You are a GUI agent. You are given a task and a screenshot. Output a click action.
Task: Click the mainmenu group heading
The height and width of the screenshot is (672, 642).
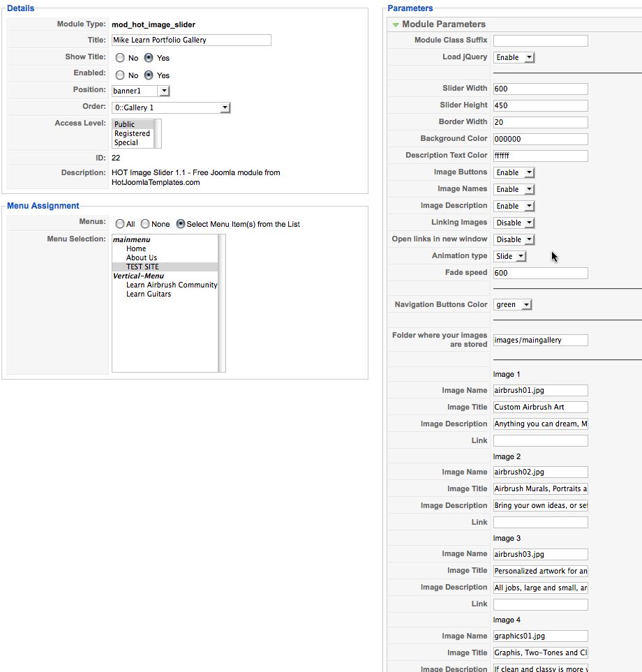(132, 239)
